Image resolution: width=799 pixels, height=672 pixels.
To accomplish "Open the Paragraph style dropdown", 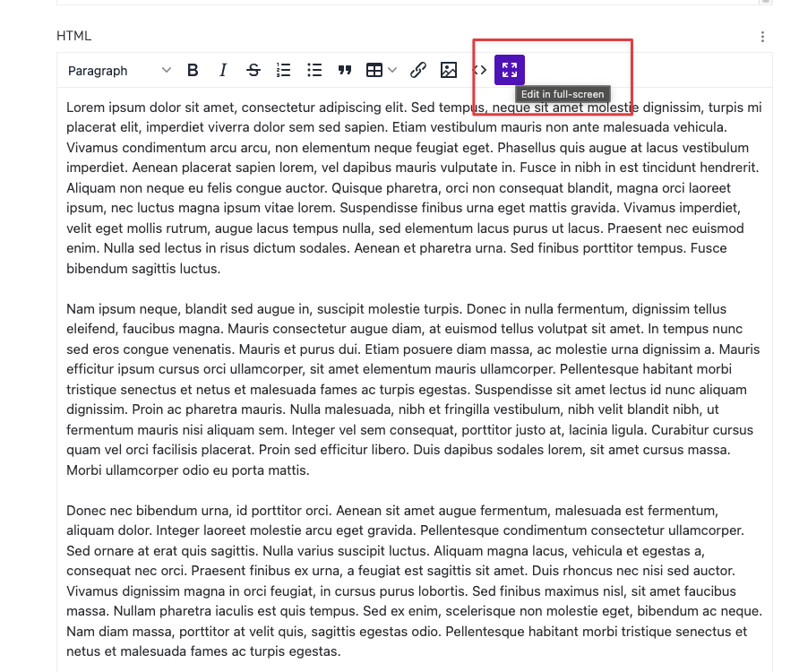I will click(119, 71).
